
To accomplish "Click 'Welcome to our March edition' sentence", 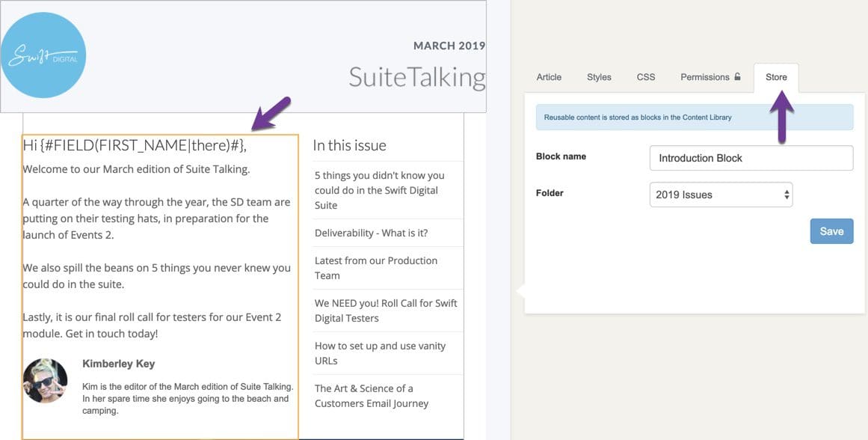I will [x=136, y=169].
